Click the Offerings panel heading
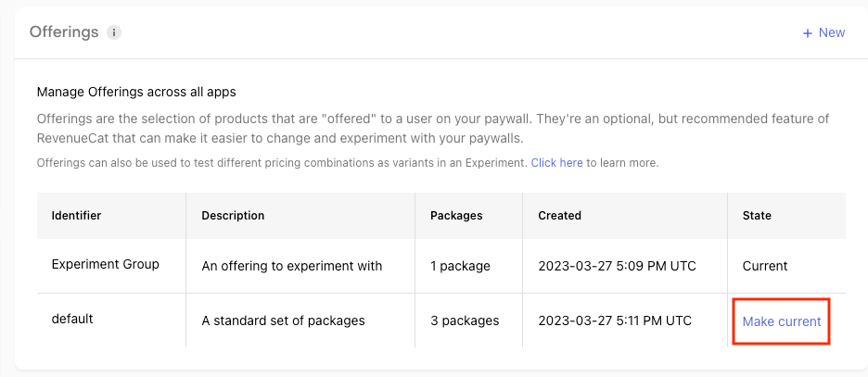868x377 pixels. click(x=64, y=32)
